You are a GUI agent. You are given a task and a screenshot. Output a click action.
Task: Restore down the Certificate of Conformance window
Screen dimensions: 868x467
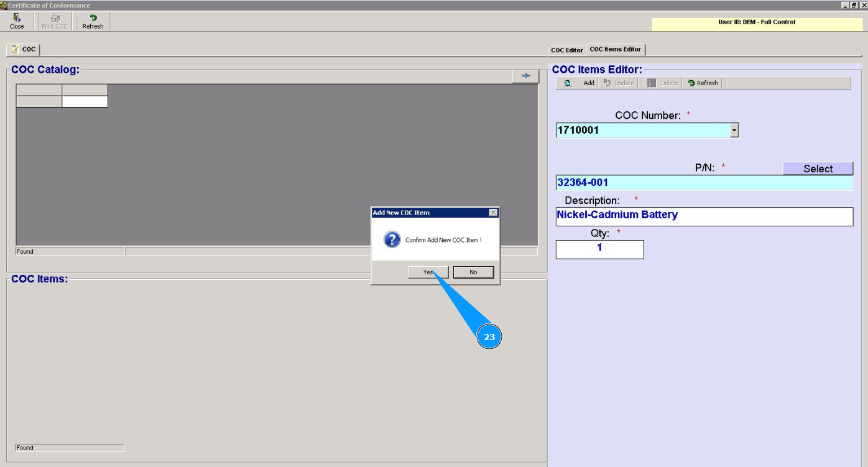[x=854, y=5]
